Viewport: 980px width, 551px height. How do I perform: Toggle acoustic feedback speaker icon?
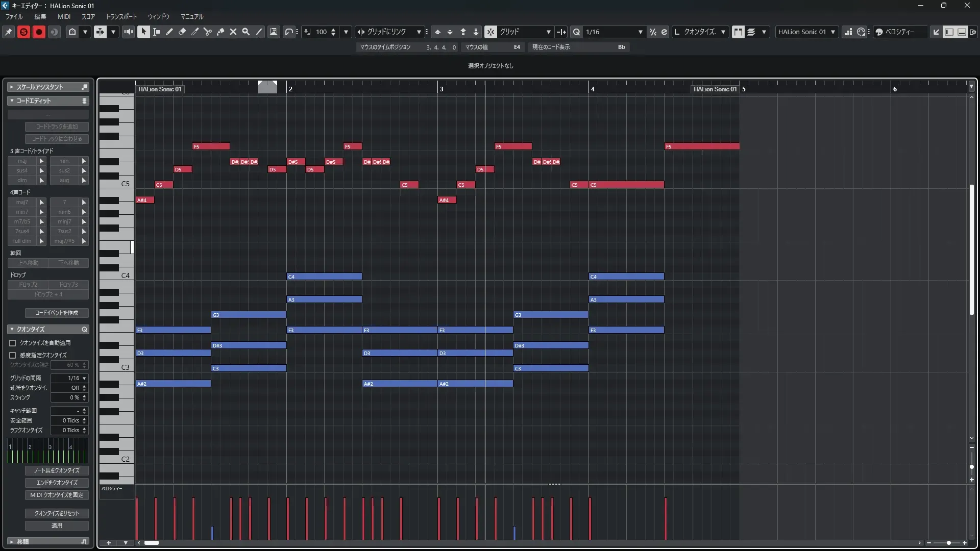point(129,32)
